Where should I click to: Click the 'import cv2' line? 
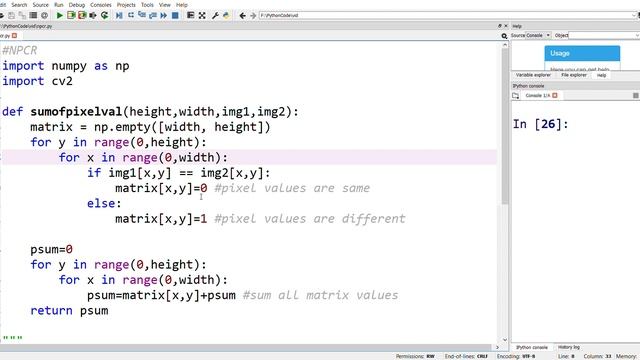37,81
